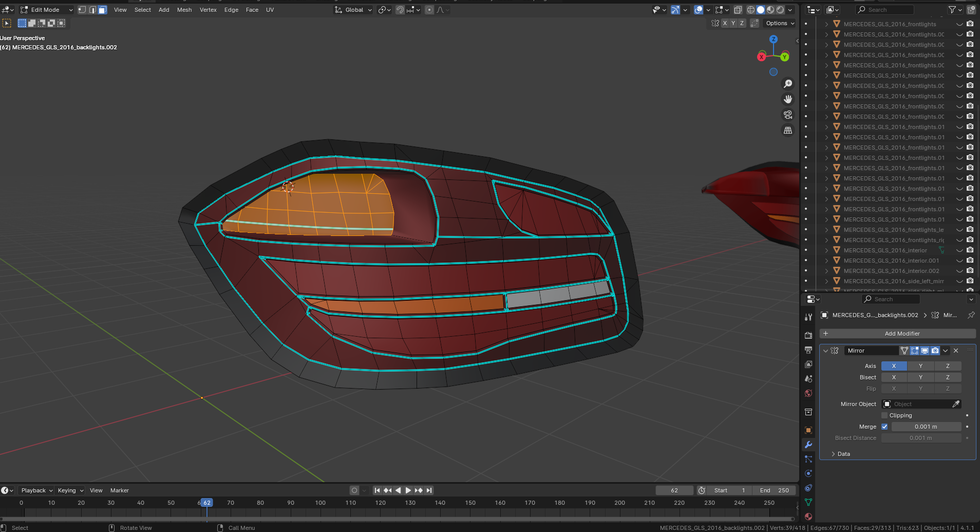Click the End frame 250 field
The height and width of the screenshot is (532, 980).
pyautogui.click(x=774, y=490)
